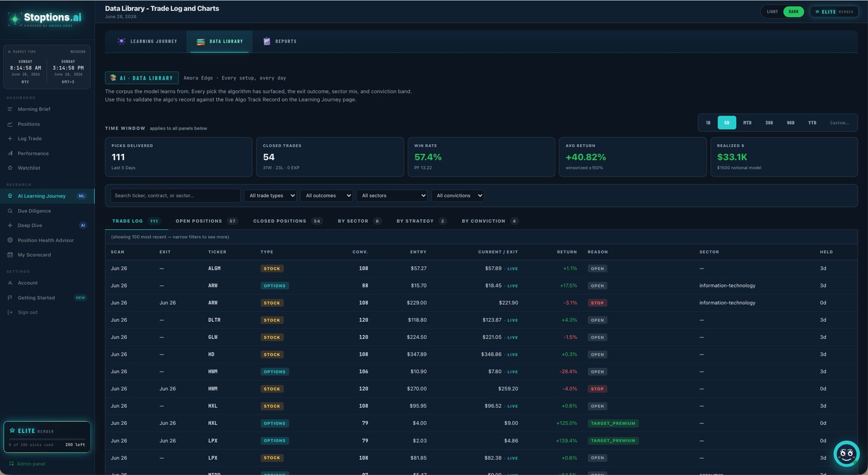868x475 pixels.
Task: Click the Reports tab icon
Action: (267, 42)
